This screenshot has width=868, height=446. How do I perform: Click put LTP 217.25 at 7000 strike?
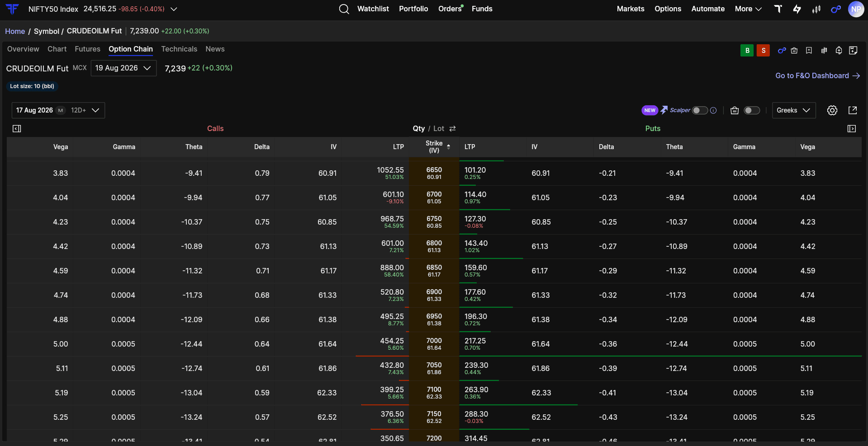click(475, 341)
